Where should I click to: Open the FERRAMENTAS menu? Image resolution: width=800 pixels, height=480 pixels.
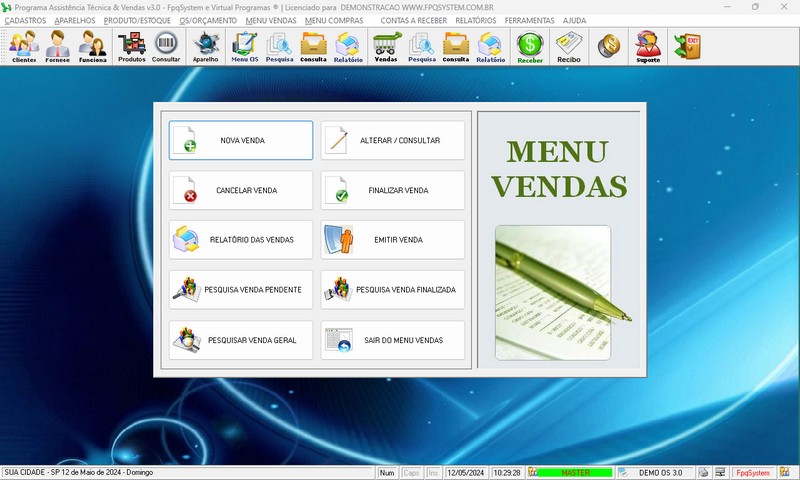click(x=529, y=20)
